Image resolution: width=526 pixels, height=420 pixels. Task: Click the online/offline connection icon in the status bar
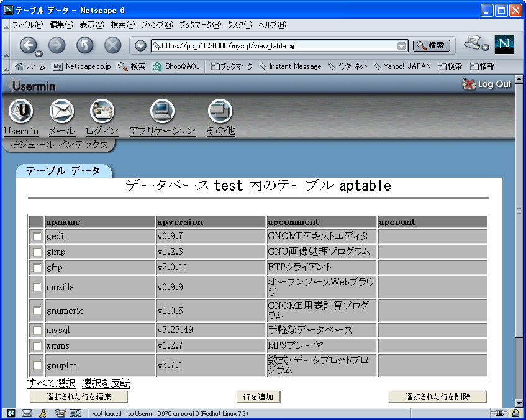click(499, 413)
